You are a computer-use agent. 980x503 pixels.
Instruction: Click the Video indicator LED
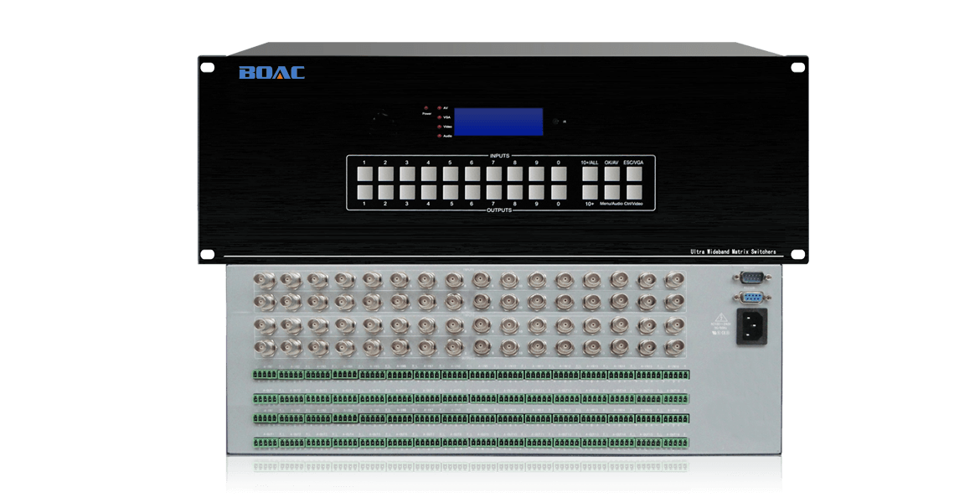[x=439, y=127]
